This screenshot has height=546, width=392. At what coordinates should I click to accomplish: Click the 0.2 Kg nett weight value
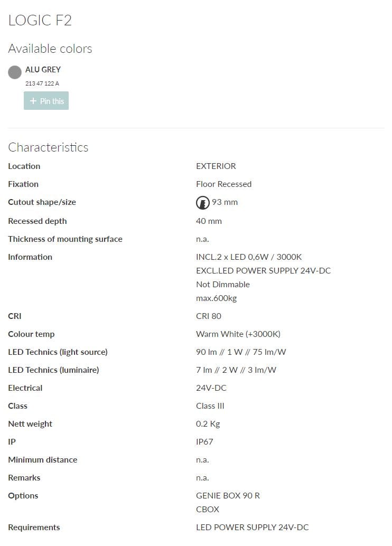click(208, 423)
